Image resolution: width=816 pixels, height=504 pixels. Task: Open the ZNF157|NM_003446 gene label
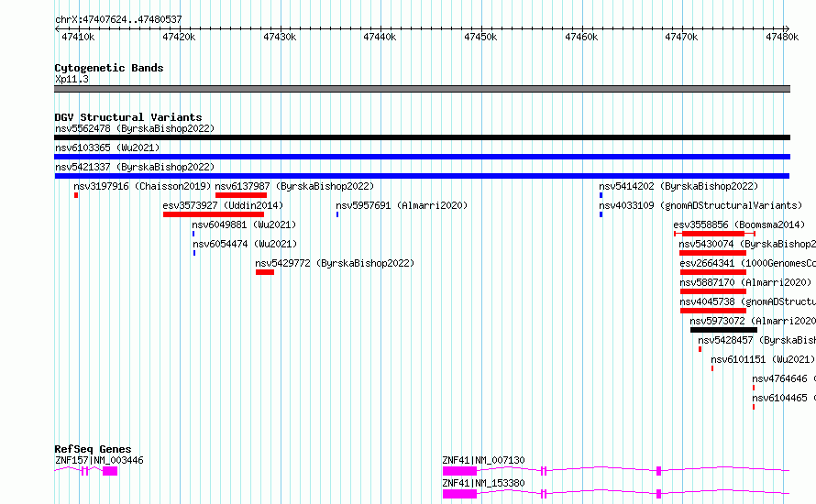click(x=99, y=460)
